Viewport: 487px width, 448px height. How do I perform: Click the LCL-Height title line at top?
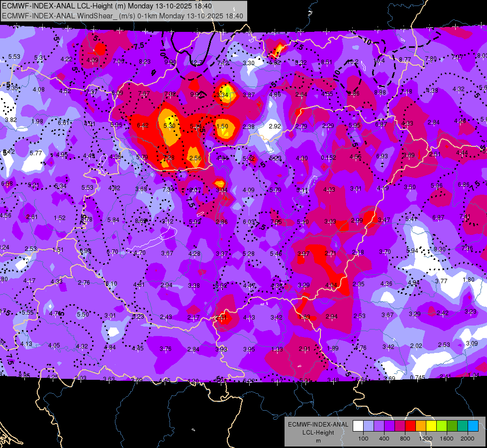tap(107, 6)
